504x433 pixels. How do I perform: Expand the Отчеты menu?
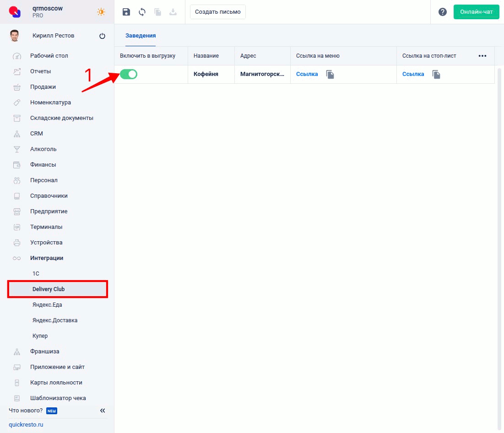pyautogui.click(x=40, y=71)
